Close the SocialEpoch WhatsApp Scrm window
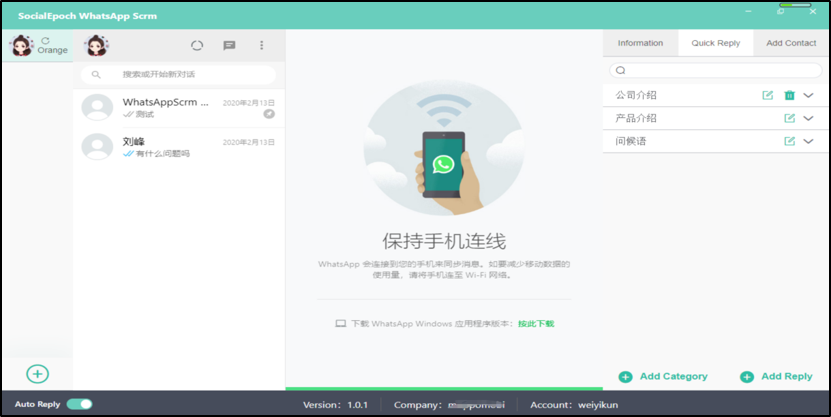Viewport: 831px width, 417px height. click(813, 11)
